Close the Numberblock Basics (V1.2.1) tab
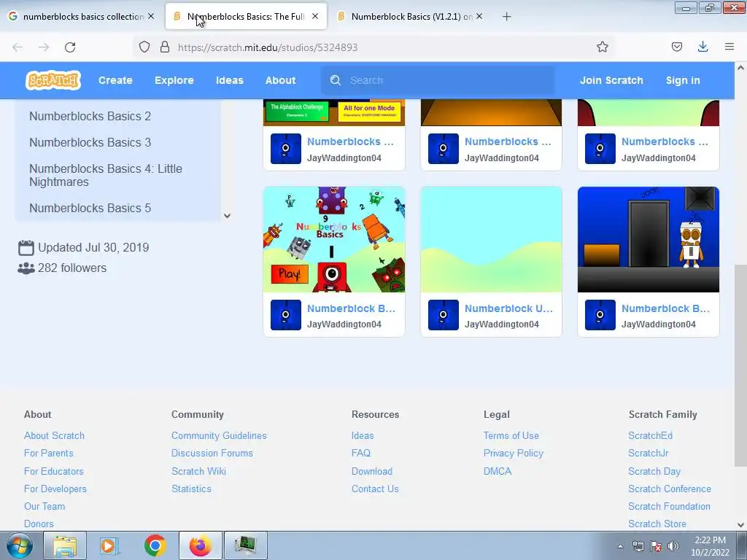 [x=479, y=16]
